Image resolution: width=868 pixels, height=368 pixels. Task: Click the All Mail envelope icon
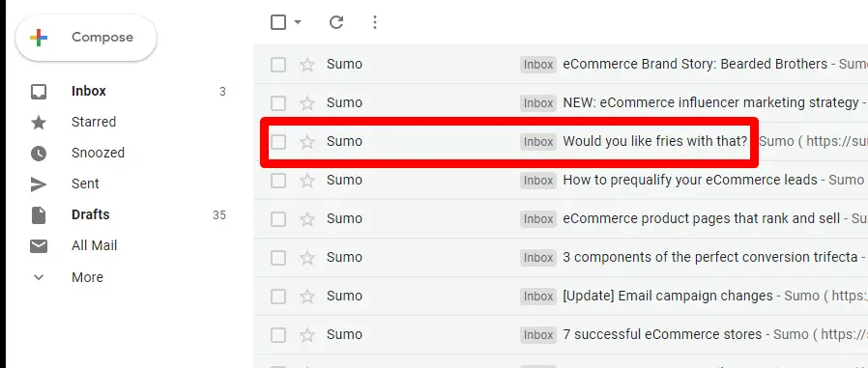[x=39, y=246]
